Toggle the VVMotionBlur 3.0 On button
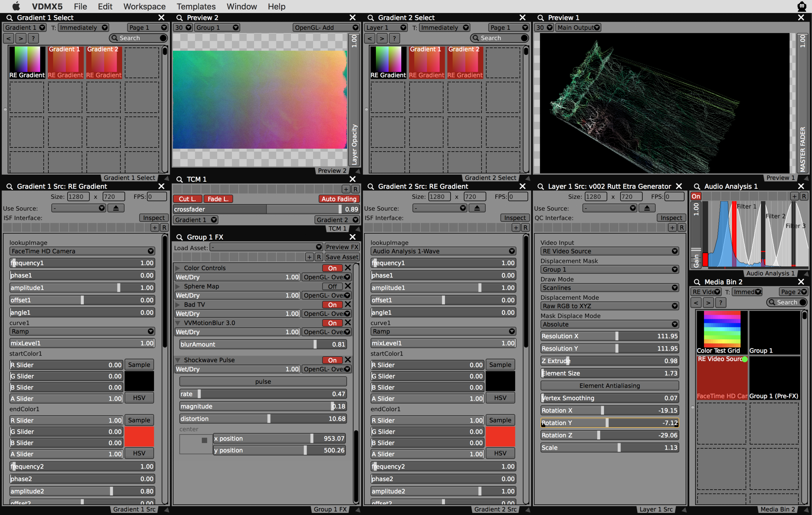 tap(332, 323)
